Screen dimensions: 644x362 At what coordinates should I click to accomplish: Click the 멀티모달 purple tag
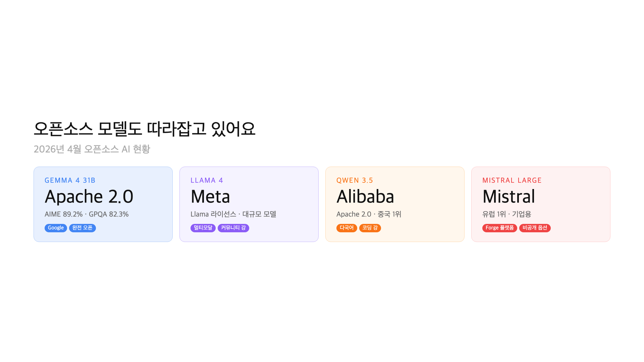[x=203, y=228]
